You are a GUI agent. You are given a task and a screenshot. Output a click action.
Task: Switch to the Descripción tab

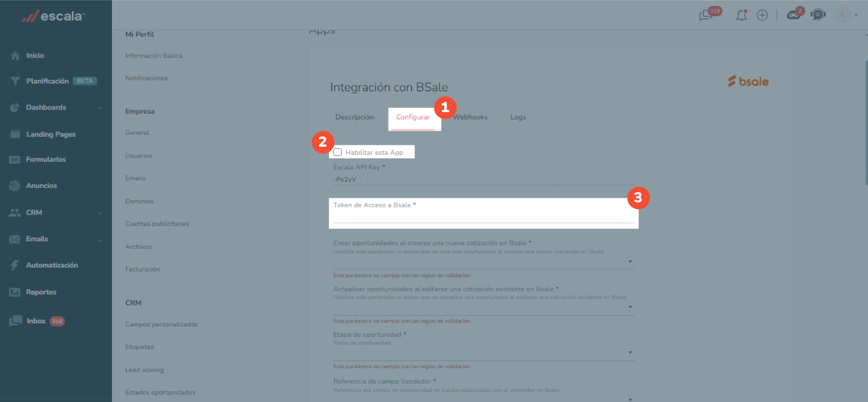pyautogui.click(x=354, y=117)
